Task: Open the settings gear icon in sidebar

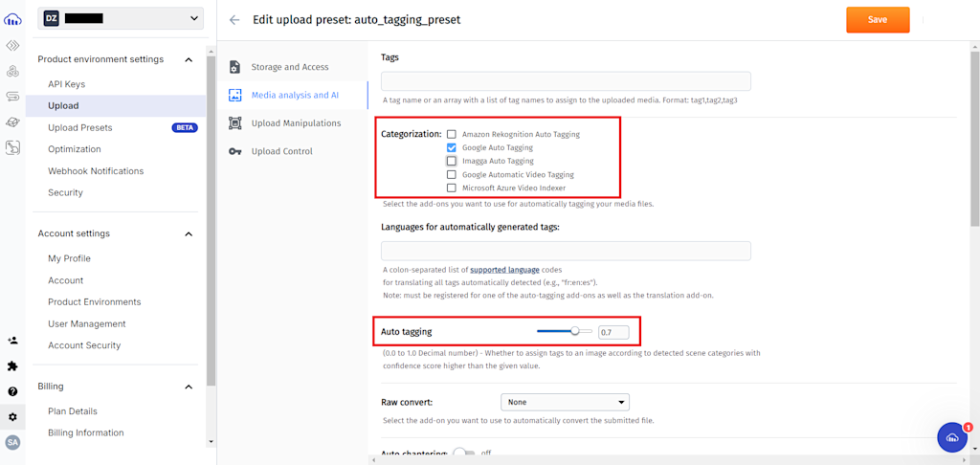Action: coord(12,417)
